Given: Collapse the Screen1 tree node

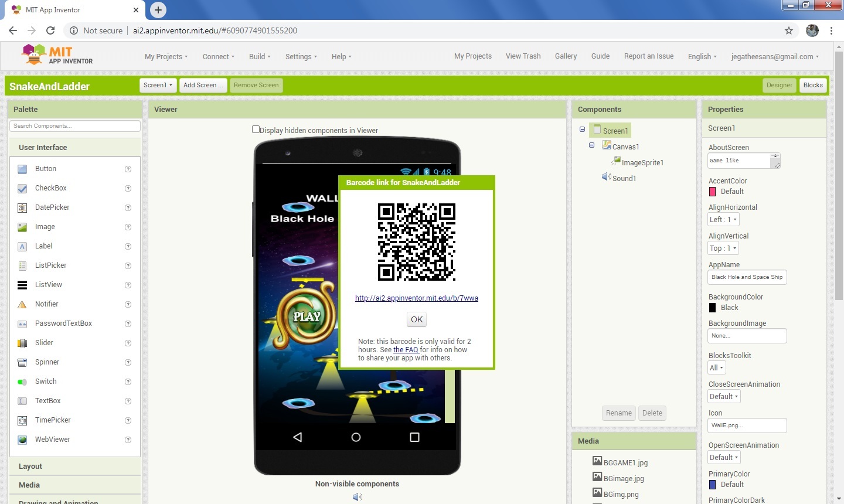Looking at the screenshot, I should 582,130.
